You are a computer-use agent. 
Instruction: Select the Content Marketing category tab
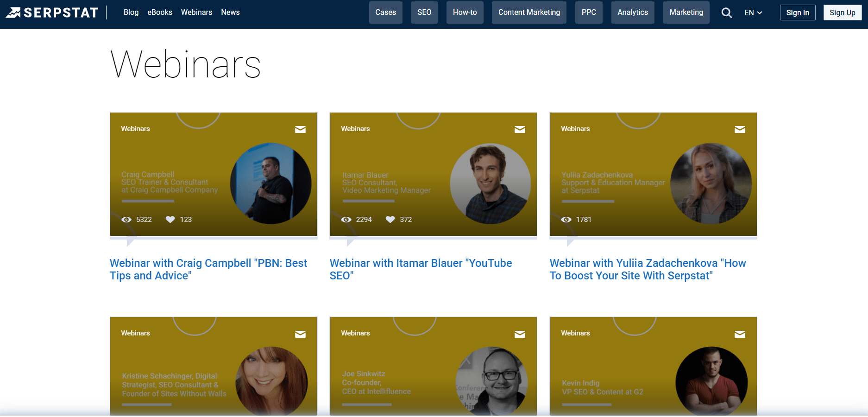529,13
